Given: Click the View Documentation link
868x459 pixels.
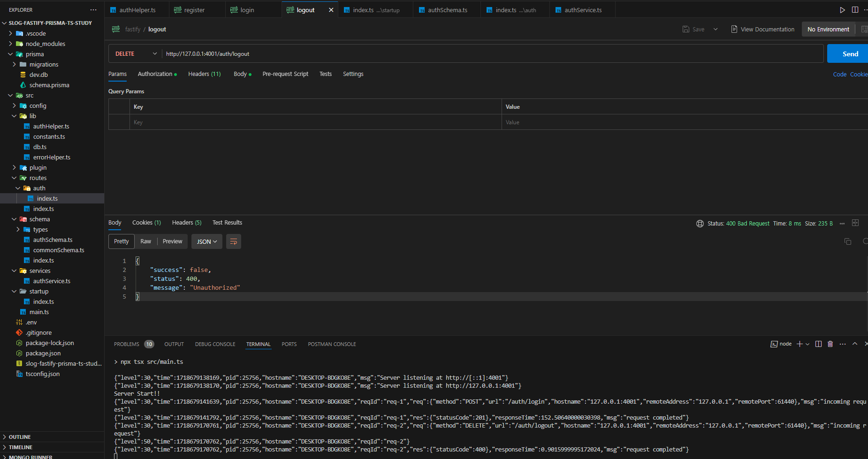Looking at the screenshot, I should tap(768, 29).
